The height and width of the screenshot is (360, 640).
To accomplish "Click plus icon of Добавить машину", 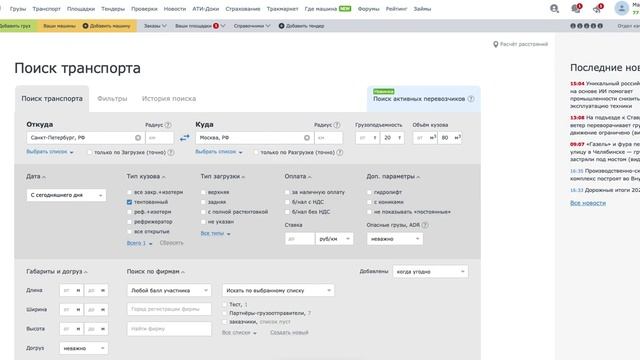I will click(x=85, y=26).
